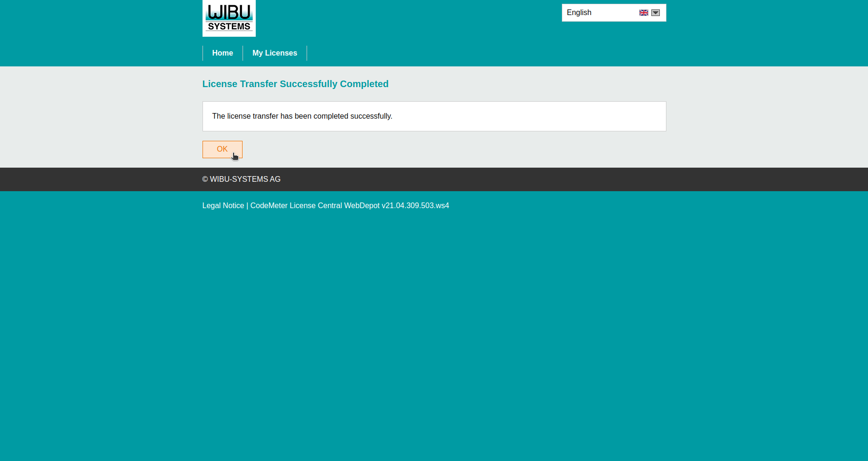The height and width of the screenshot is (461, 868).
Task: Click the v21.04.309.503.ws4 version number
Action: tap(415, 206)
